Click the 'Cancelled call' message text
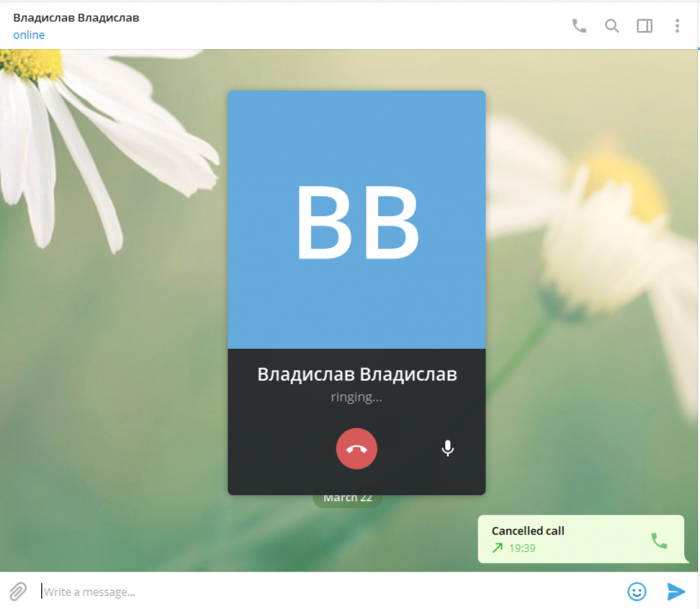The height and width of the screenshot is (609, 700). point(528,531)
